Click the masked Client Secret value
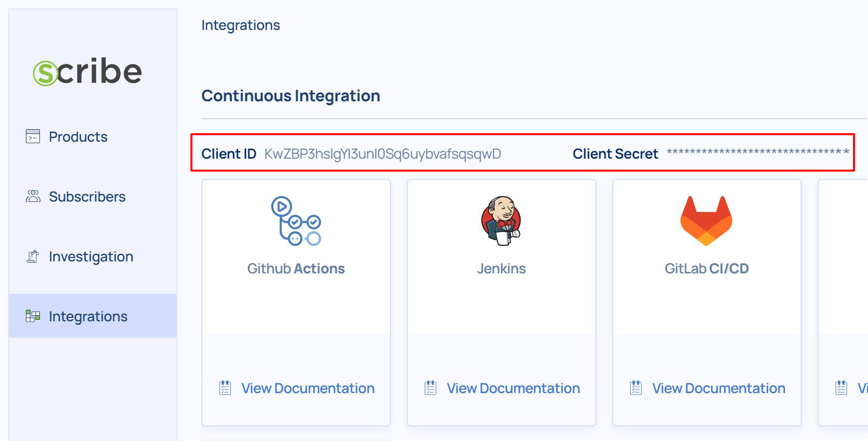The image size is (868, 441). 758,152
